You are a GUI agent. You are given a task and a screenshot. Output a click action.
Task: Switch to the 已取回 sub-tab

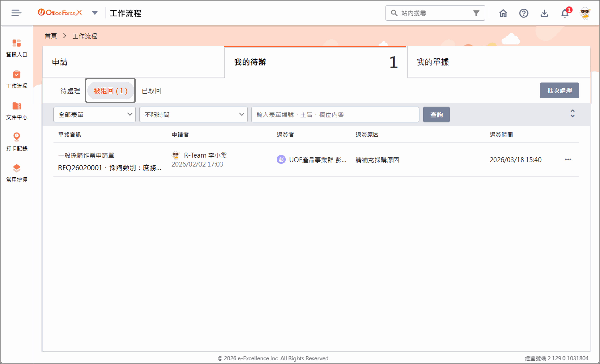[151, 91]
